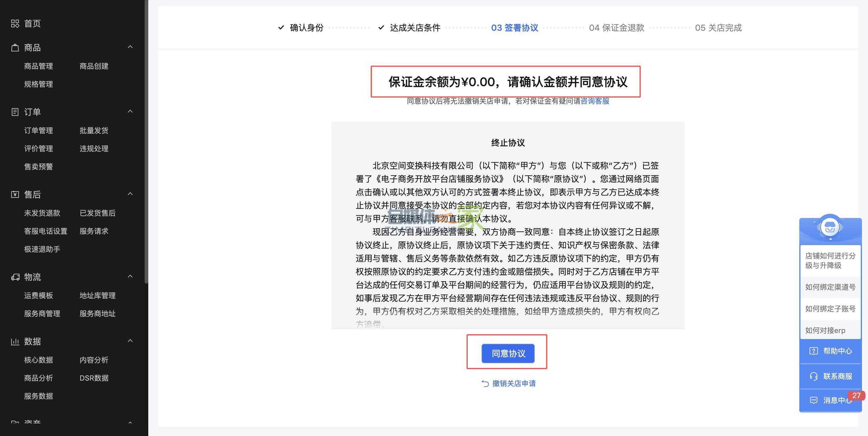Click the customer service robot avatar
Viewport: 868px width, 436px height.
click(830, 227)
